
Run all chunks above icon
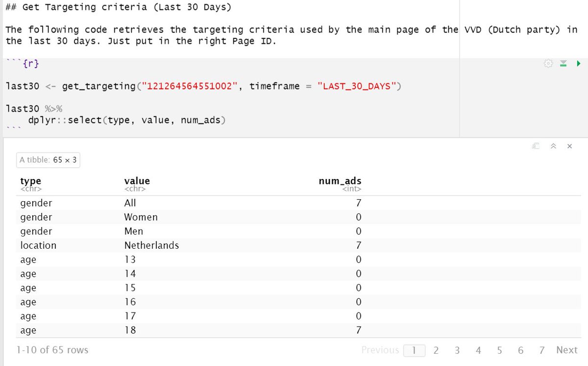coord(563,63)
